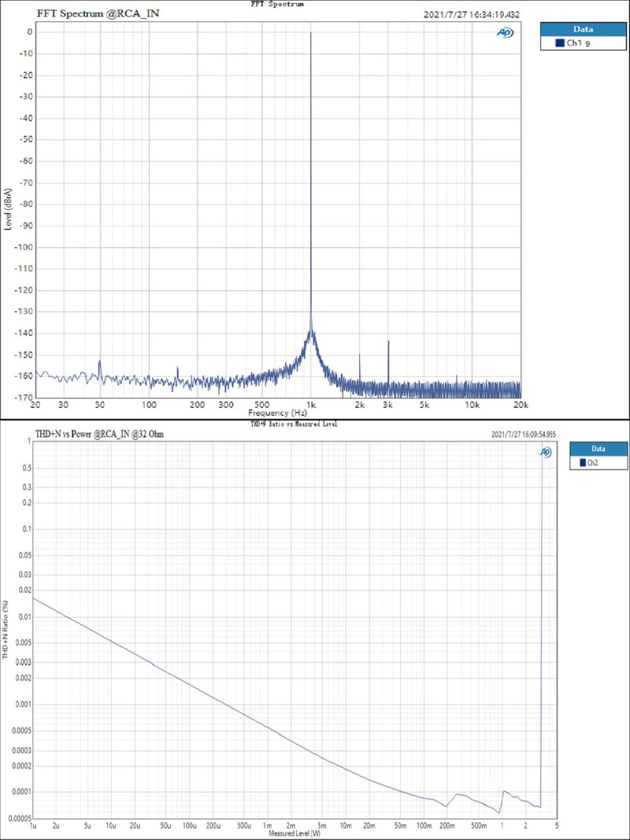Expand the Data legend panel on THD+N chart
This screenshot has width=630, height=840.
pos(598,448)
